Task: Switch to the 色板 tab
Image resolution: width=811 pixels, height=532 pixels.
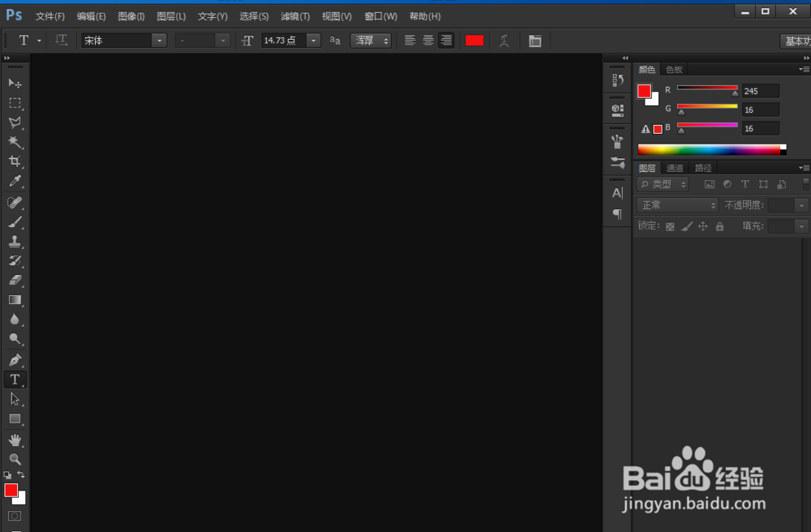Action: [674, 69]
